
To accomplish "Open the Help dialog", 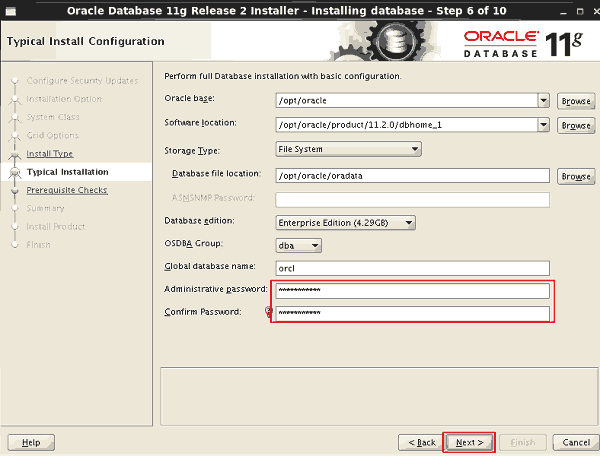I will tap(31, 443).
